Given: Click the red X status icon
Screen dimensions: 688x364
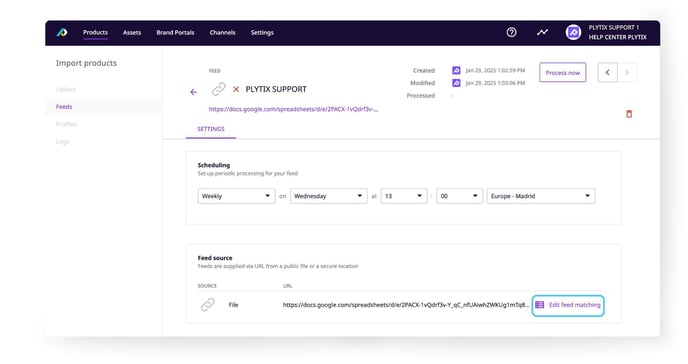Looking at the screenshot, I should click(x=236, y=89).
